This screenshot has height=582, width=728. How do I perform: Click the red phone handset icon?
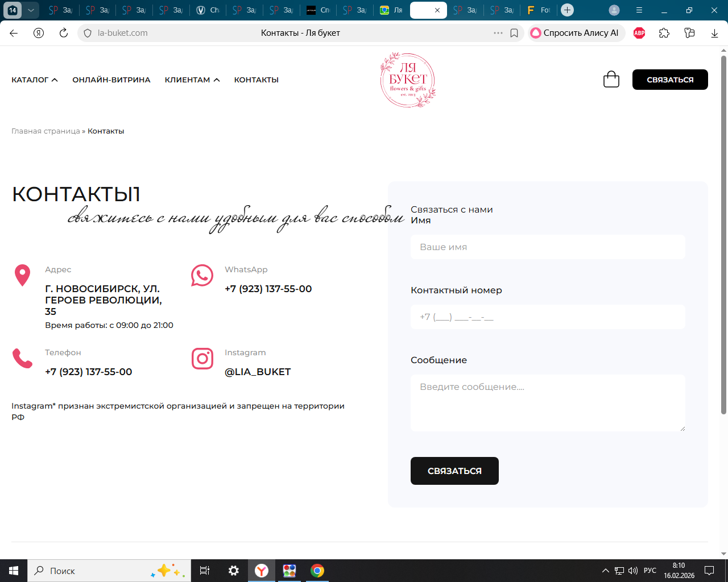click(23, 359)
